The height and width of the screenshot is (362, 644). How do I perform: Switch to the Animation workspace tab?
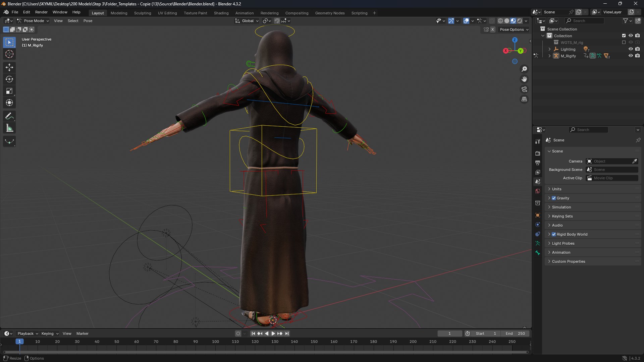[x=245, y=13]
